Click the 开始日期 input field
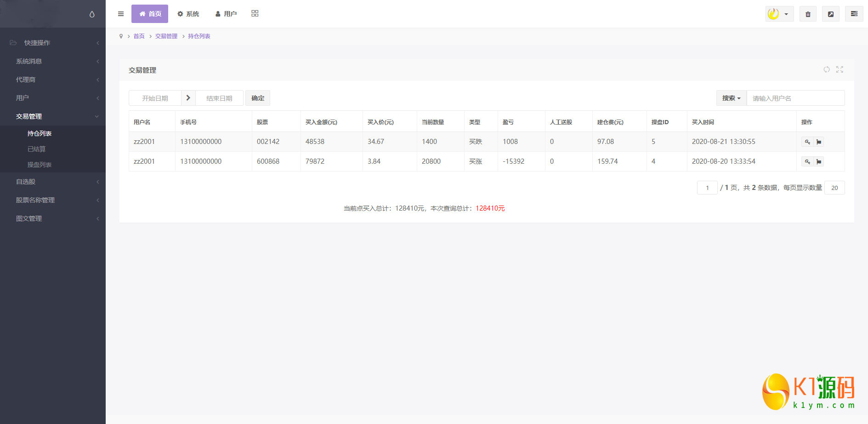This screenshot has height=424, width=868. tap(155, 98)
